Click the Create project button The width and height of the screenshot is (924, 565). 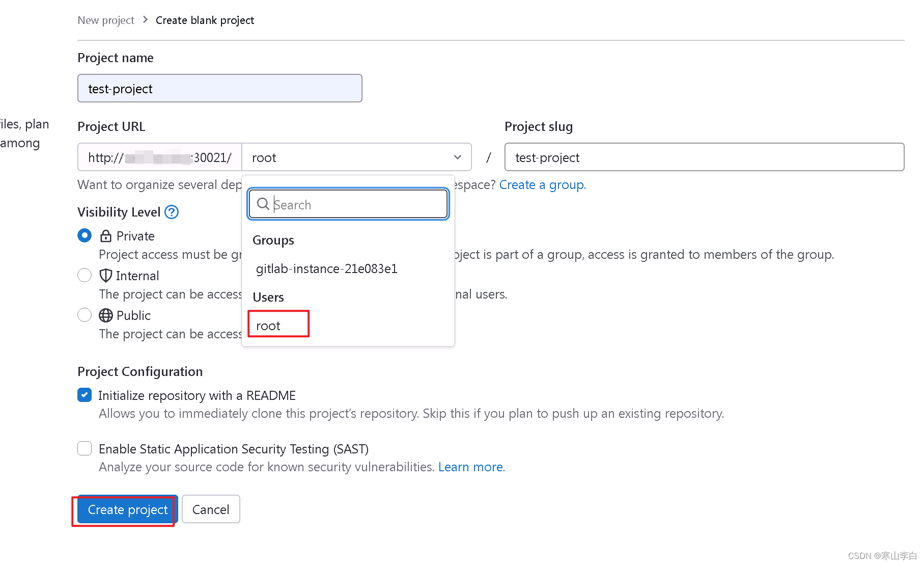127,509
